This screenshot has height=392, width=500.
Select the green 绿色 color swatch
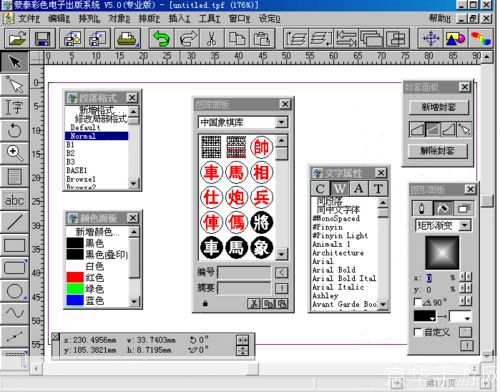tap(75, 289)
